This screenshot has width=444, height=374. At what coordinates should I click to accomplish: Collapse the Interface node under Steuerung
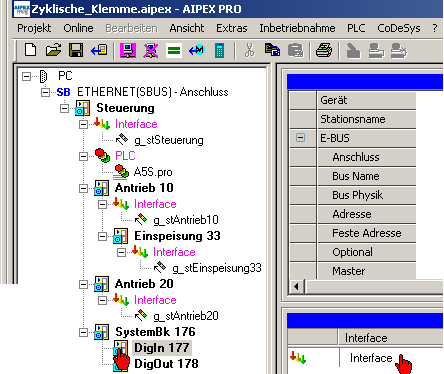tap(83, 124)
